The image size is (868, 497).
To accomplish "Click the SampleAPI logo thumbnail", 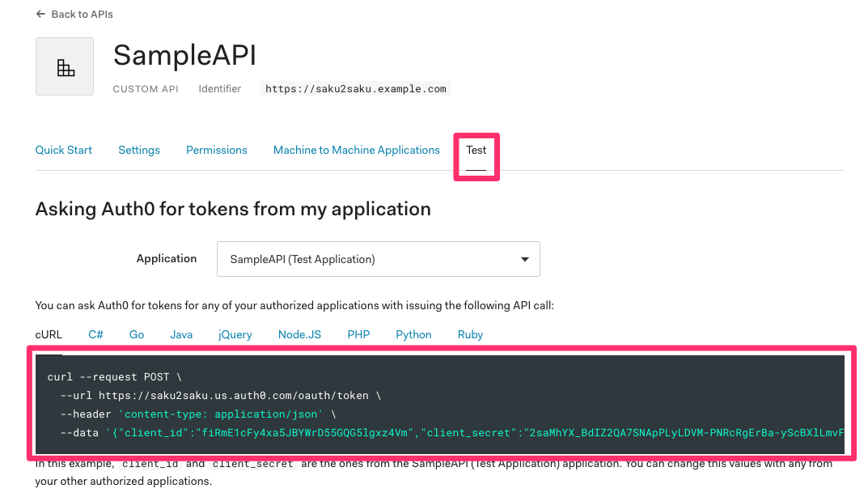I will pyautogui.click(x=65, y=66).
